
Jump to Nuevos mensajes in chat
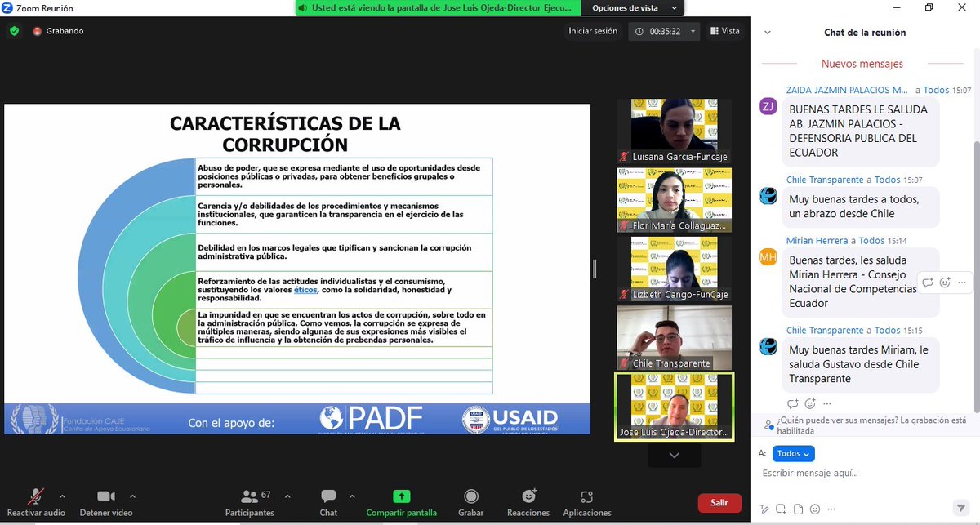point(862,64)
